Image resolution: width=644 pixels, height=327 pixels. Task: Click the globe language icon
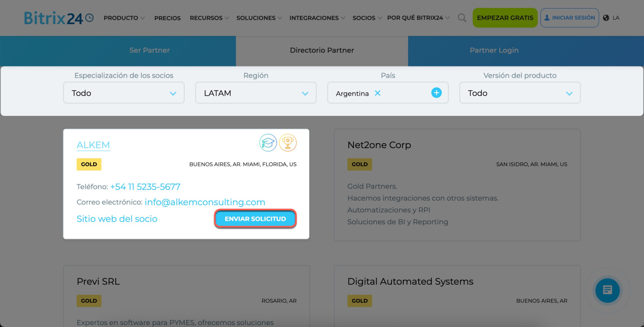tap(606, 18)
